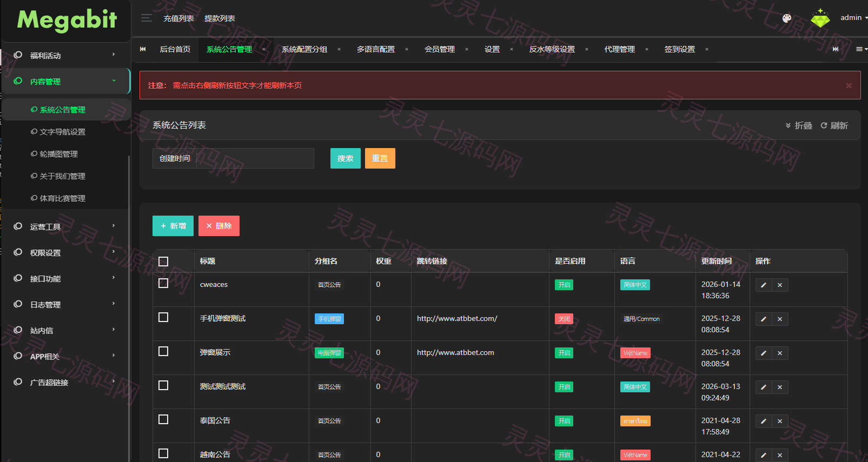
Task: Toggle the sidebar hamburger menu icon
Action: 146,18
